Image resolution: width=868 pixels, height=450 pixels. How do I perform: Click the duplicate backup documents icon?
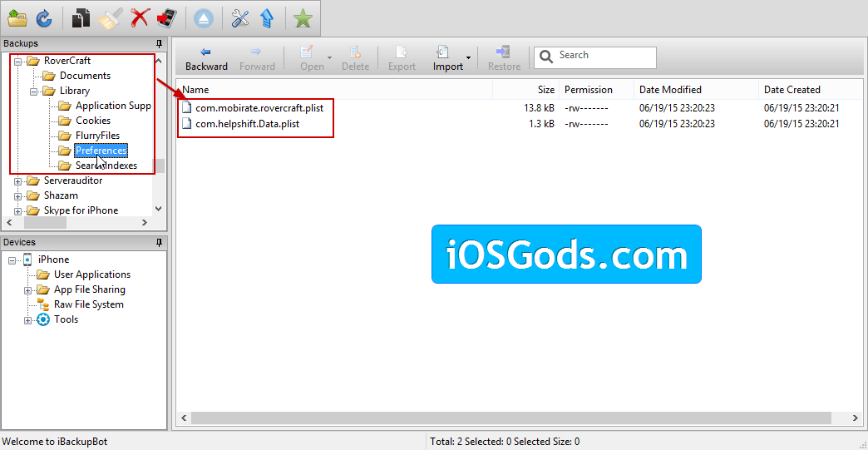pyautogui.click(x=81, y=17)
